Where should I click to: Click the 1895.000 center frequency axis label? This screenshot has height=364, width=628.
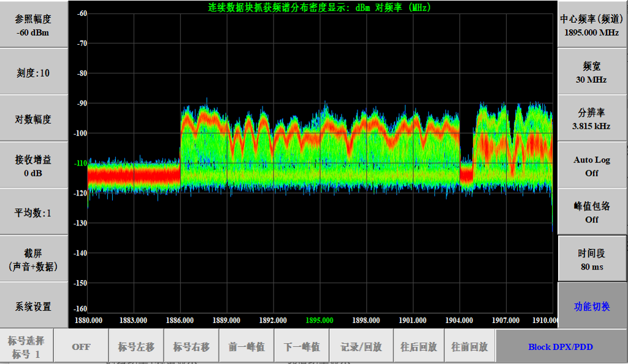(320, 320)
